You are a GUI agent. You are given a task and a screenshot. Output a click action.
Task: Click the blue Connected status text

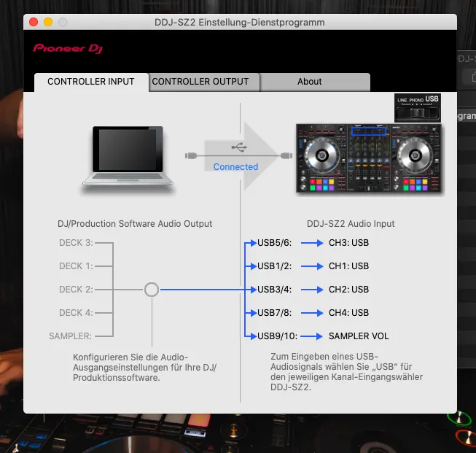(235, 167)
